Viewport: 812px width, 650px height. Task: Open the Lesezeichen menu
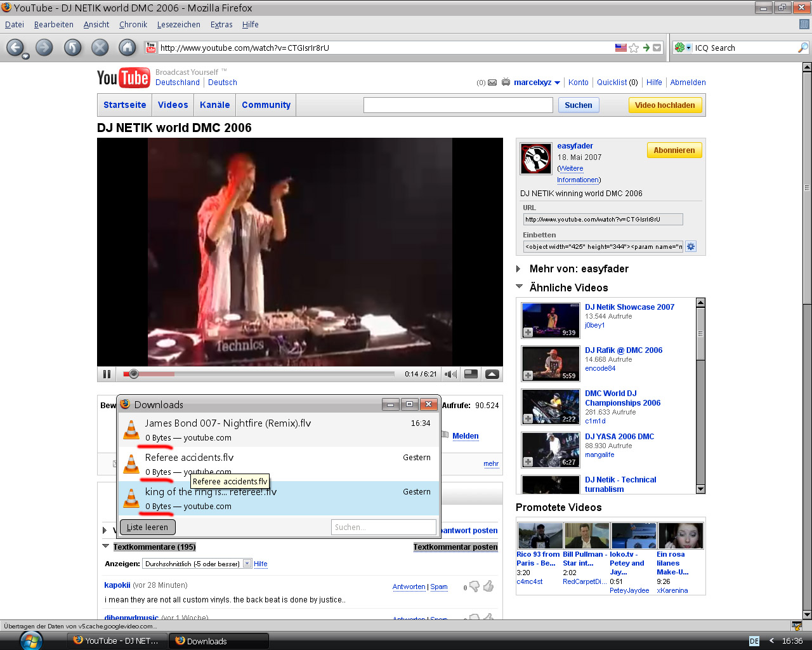tap(179, 25)
